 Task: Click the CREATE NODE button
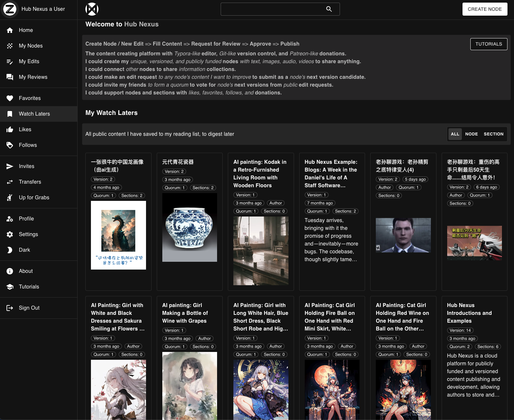[485, 9]
